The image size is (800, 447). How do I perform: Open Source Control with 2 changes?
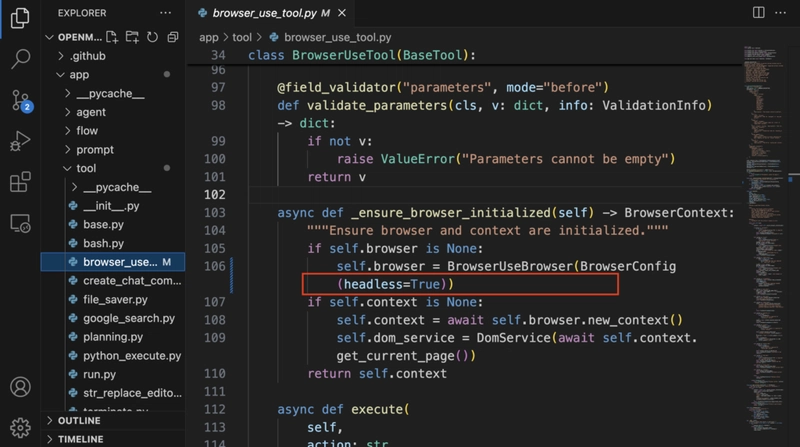pyautogui.click(x=21, y=101)
